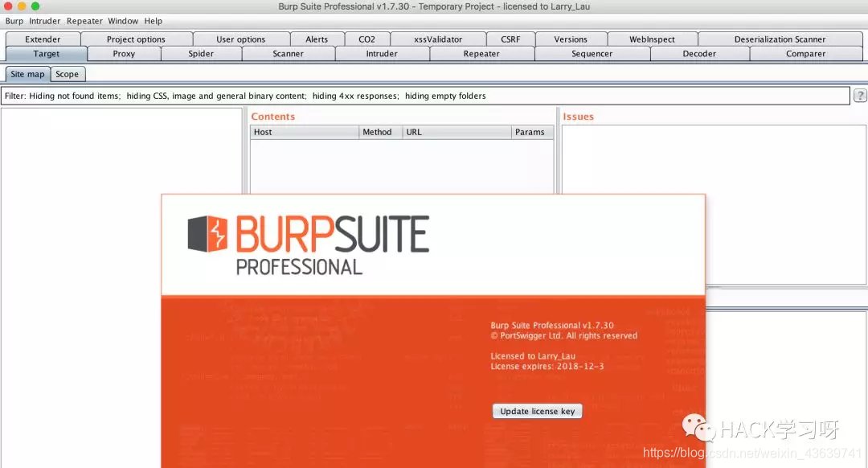868x468 pixels.
Task: Open the Window menu
Action: (x=123, y=21)
